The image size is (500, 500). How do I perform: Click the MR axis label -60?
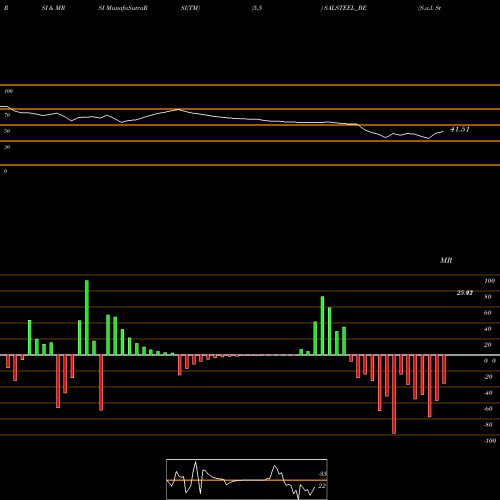click(488, 409)
